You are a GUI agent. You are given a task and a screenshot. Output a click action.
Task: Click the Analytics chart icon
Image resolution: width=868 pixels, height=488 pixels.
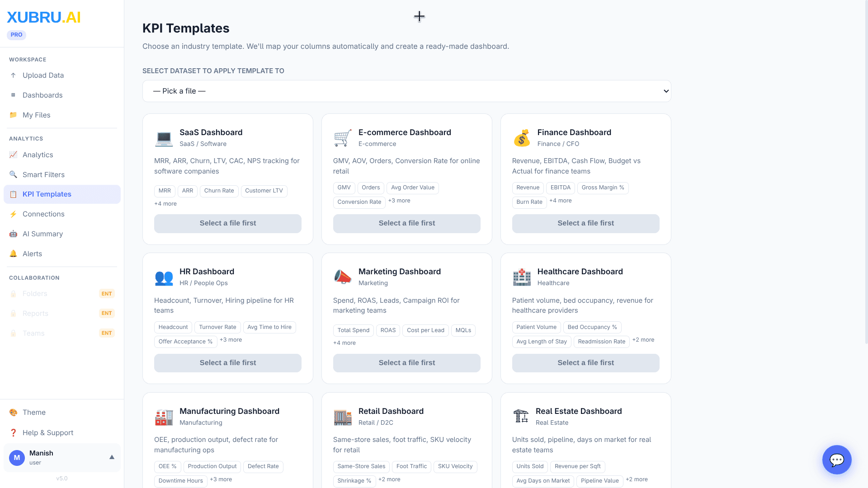(13, 155)
